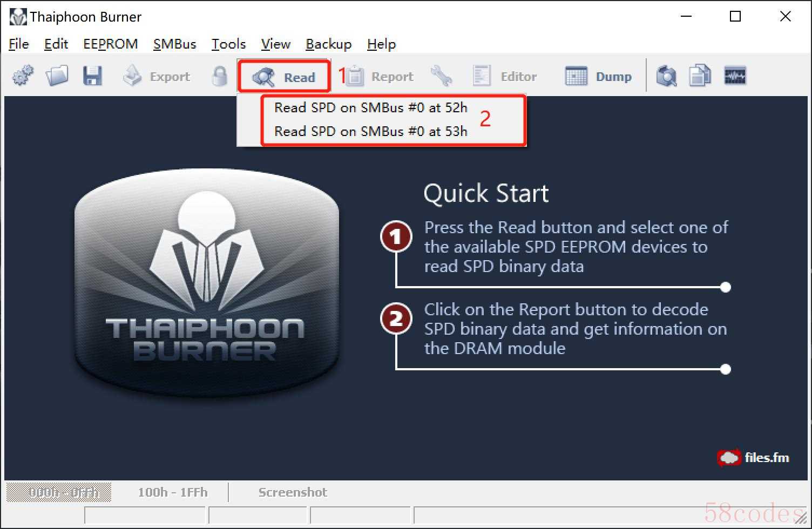The height and width of the screenshot is (529, 812).
Task: Close the Thaiphoon Burner window
Action: click(785, 17)
